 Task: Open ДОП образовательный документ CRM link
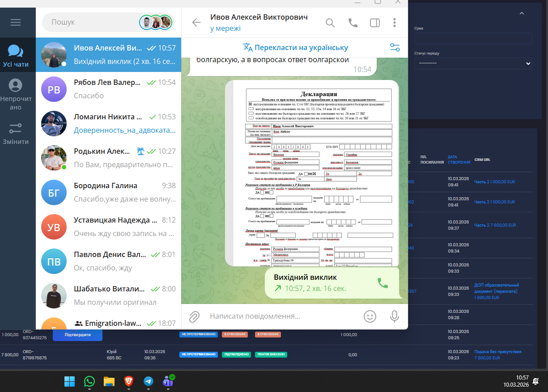(x=497, y=291)
